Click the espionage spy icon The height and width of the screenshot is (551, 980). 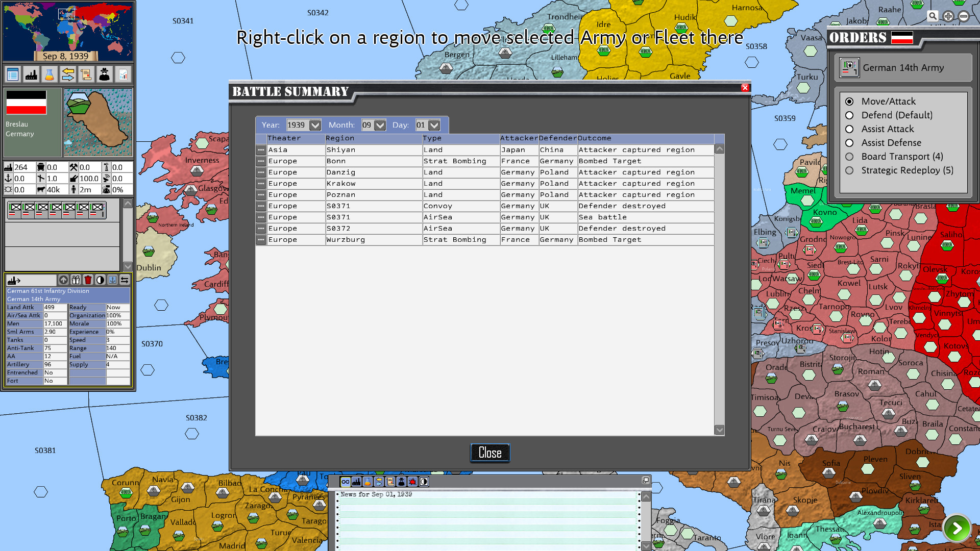[104, 74]
